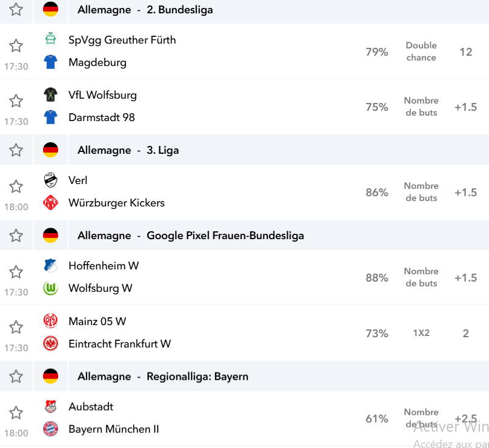This screenshot has height=448, width=489.
Task: Click the German flag beside Regionalliga Bayern
Action: point(50,376)
